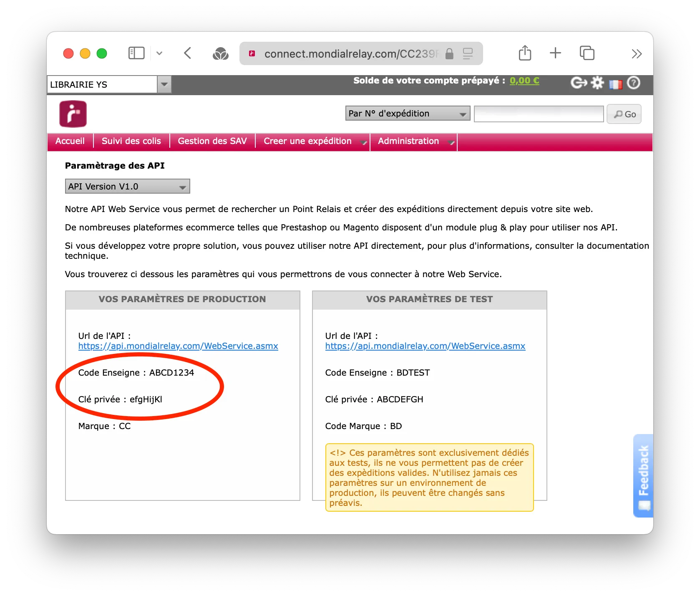Expand Creer une expédition menu
The height and width of the screenshot is (596, 700).
(312, 141)
